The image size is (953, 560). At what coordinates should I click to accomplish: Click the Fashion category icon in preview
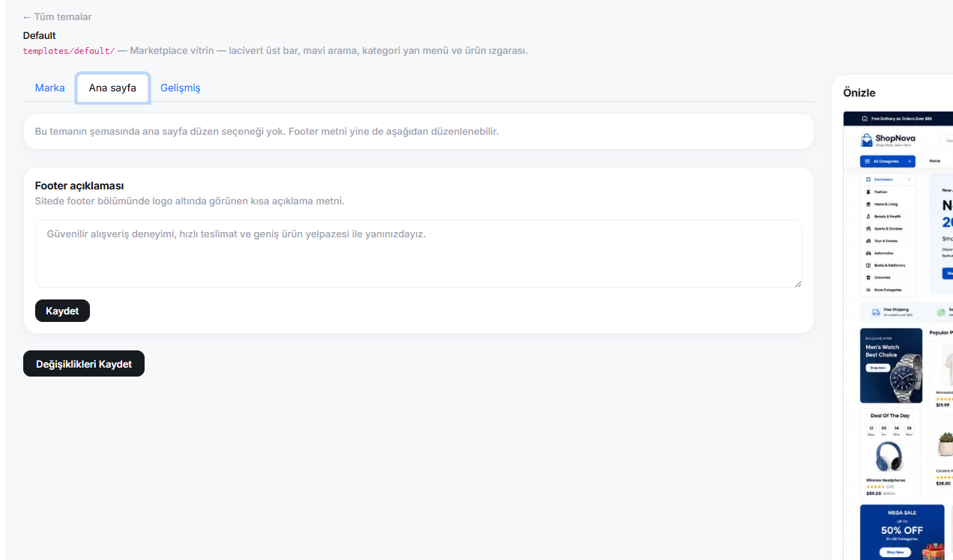[868, 192]
